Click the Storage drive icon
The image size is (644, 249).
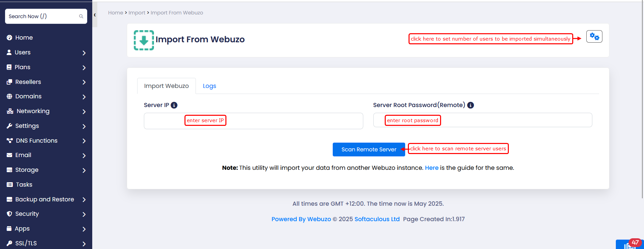9,170
